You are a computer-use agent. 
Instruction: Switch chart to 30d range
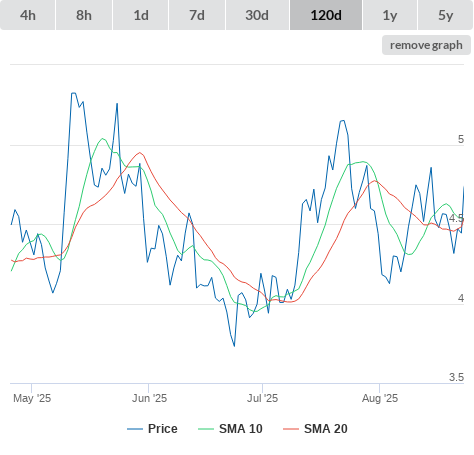(257, 15)
